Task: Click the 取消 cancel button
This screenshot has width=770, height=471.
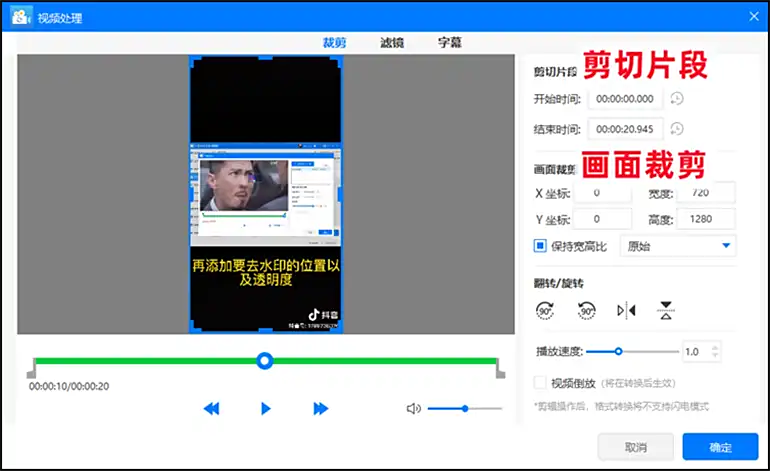Action: (x=635, y=447)
